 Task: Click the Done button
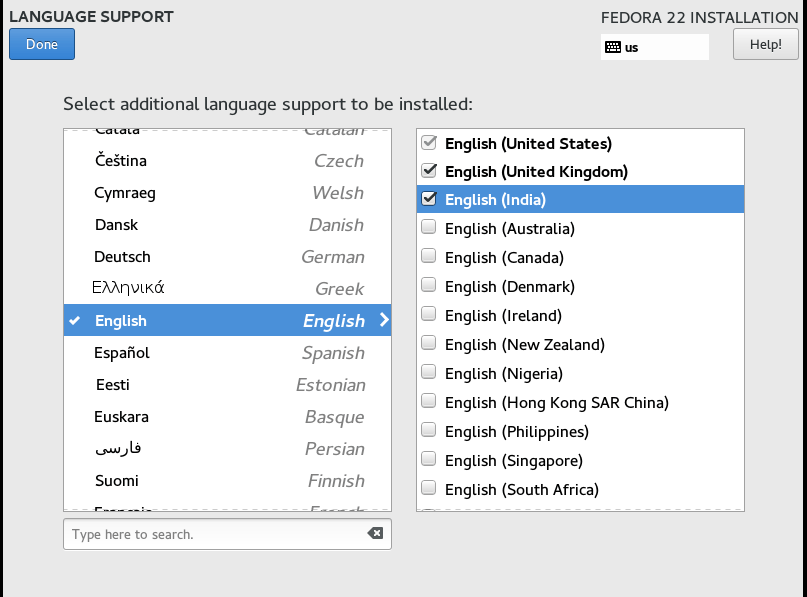pos(42,44)
